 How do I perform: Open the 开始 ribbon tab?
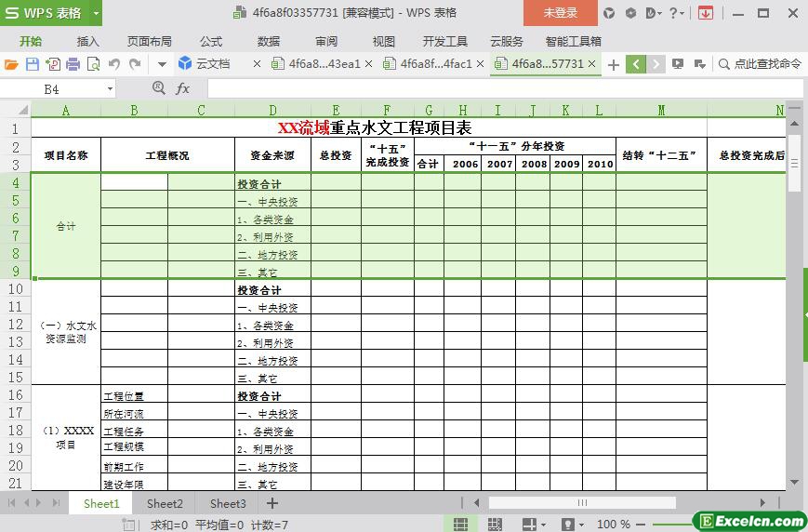click(31, 41)
